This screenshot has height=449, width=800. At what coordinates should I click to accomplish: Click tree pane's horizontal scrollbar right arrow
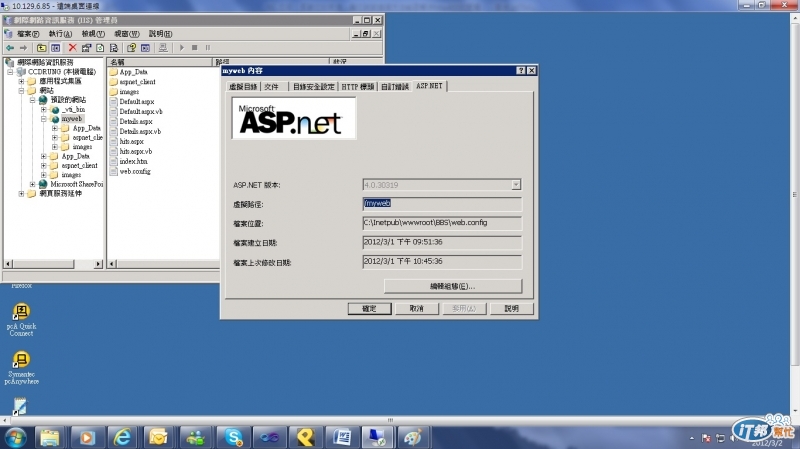click(x=98, y=264)
